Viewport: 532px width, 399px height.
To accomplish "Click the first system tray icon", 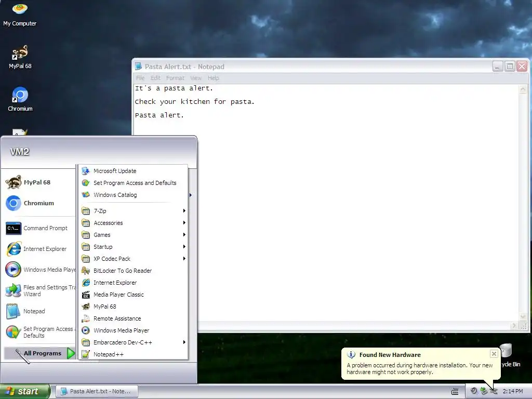I will 474,391.
